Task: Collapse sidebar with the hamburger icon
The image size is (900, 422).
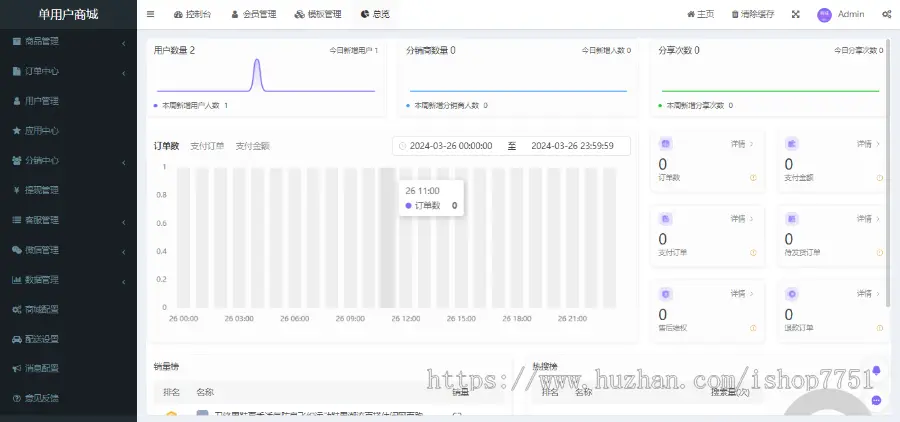Action: coord(150,14)
